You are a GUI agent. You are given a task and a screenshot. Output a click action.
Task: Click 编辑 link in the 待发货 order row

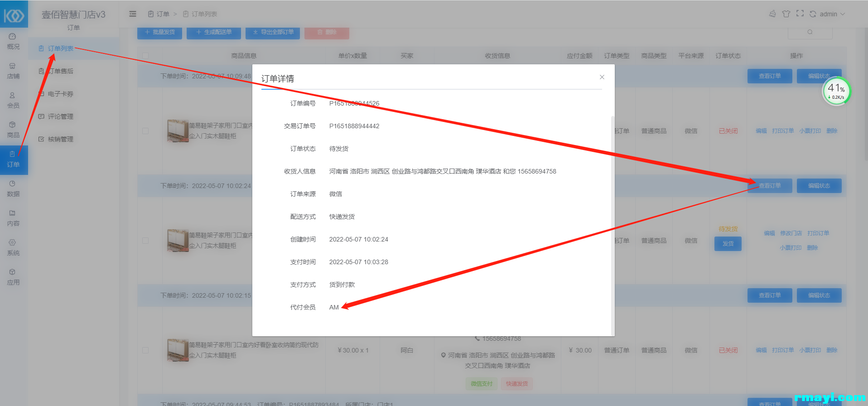pos(769,233)
